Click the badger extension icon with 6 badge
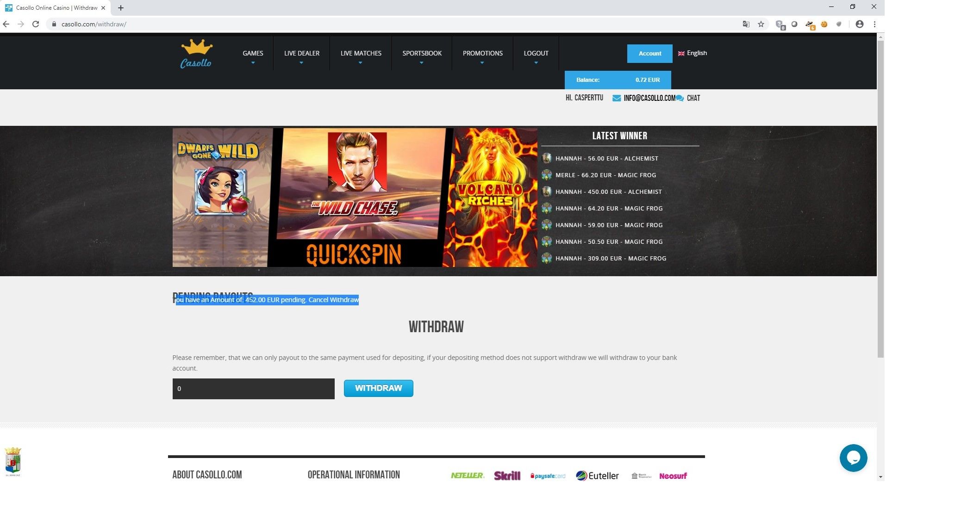Viewport: 980px width, 514px height. click(x=810, y=25)
